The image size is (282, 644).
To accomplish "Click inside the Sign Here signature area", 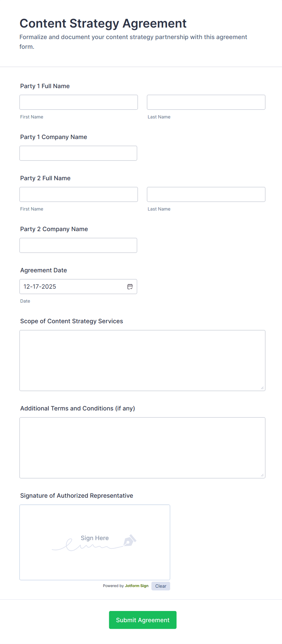I will tap(95, 543).
